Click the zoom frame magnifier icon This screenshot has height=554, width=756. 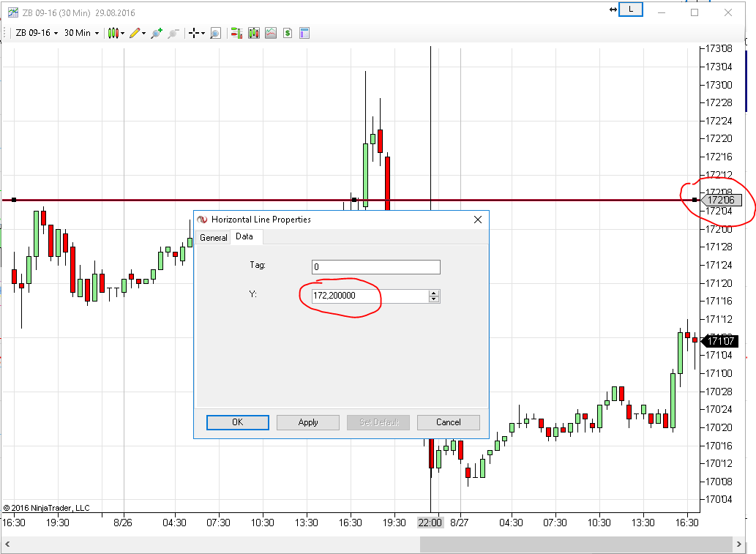215,33
